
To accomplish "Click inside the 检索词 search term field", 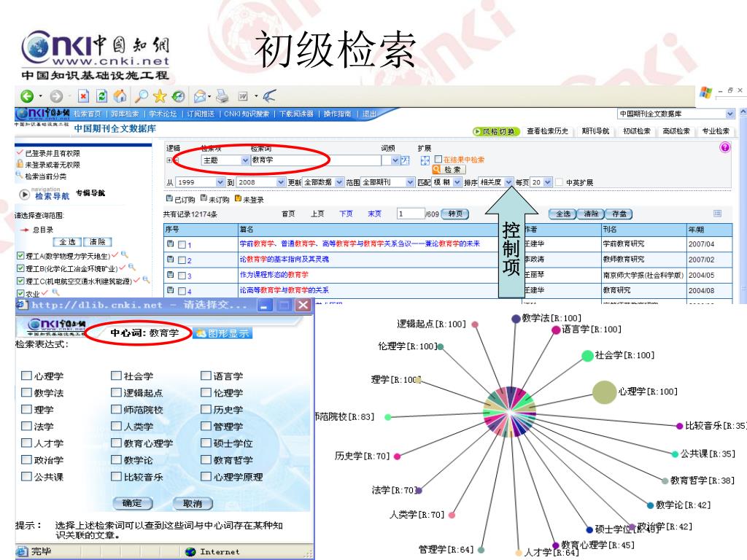I will click(315, 160).
